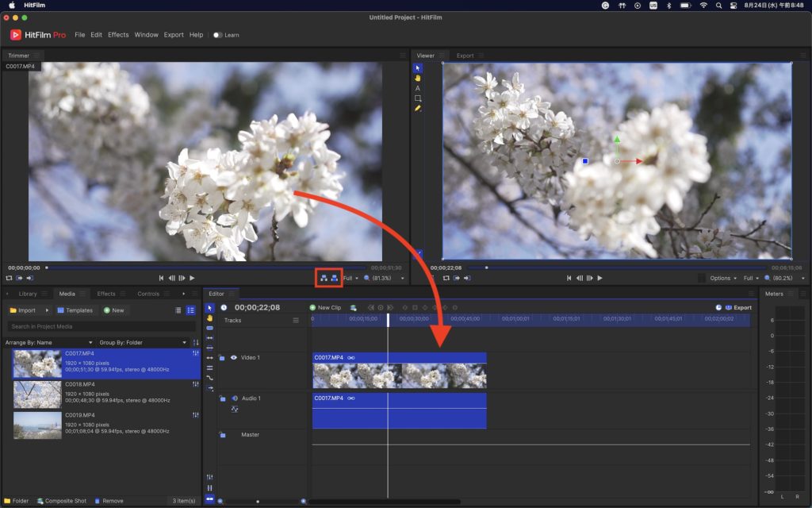Click the Trimmer play button
This screenshot has height=508, width=812.
tap(192, 278)
